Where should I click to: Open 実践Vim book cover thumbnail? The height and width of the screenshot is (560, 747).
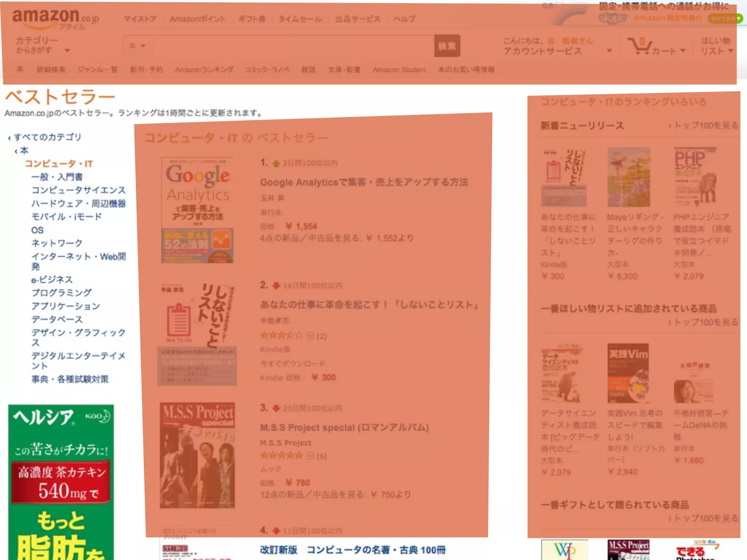(628, 373)
